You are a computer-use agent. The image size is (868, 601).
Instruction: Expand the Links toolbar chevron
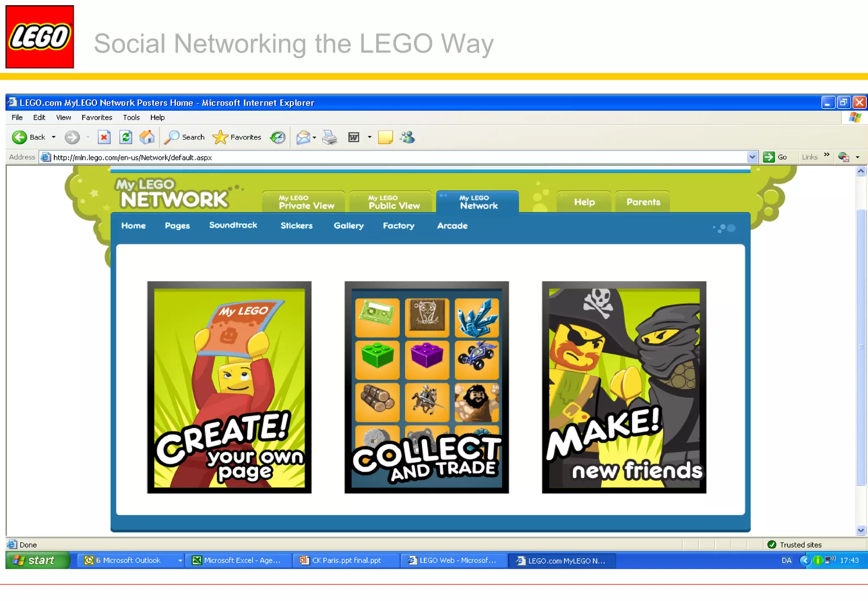point(826,155)
